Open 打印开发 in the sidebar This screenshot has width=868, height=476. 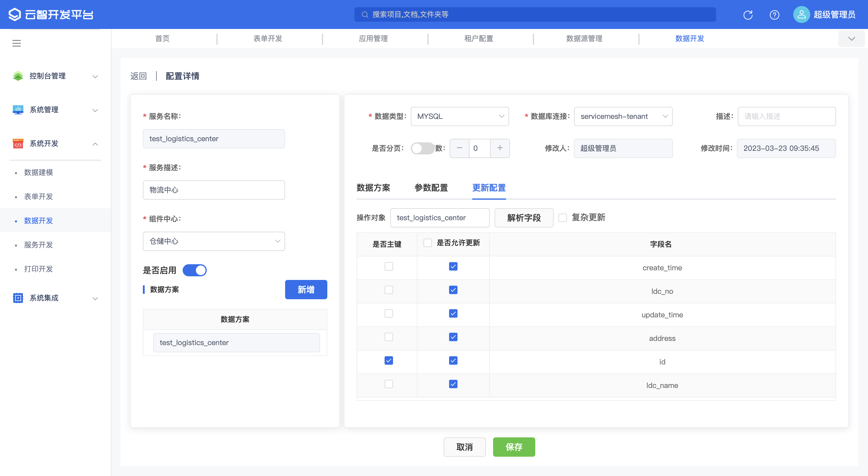point(38,269)
